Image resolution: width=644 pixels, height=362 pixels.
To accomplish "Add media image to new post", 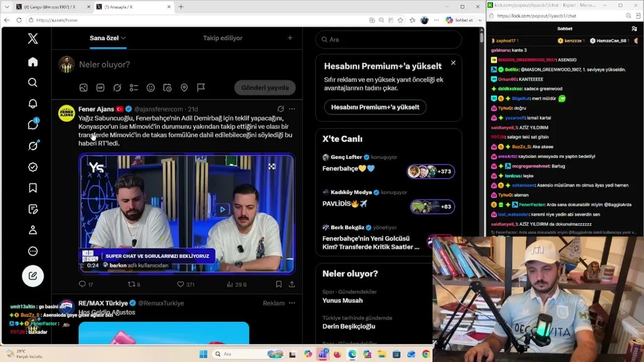I will [x=84, y=87].
